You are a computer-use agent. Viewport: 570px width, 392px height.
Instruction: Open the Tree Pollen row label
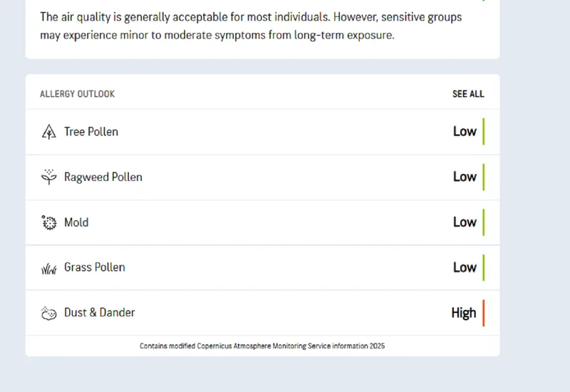(x=91, y=132)
